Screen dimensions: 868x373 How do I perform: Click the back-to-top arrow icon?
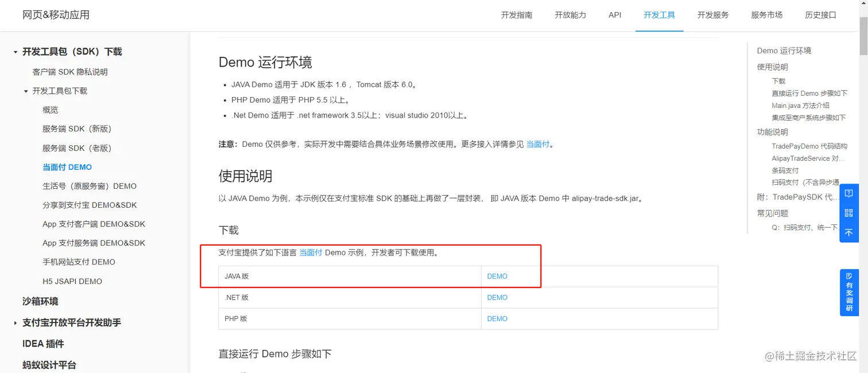[849, 232]
